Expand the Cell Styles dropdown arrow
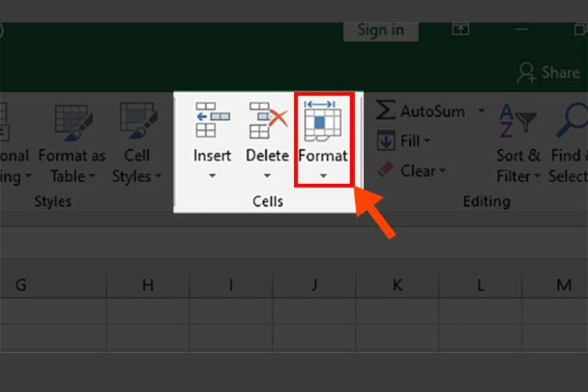This screenshot has width=588, height=392. (x=158, y=175)
